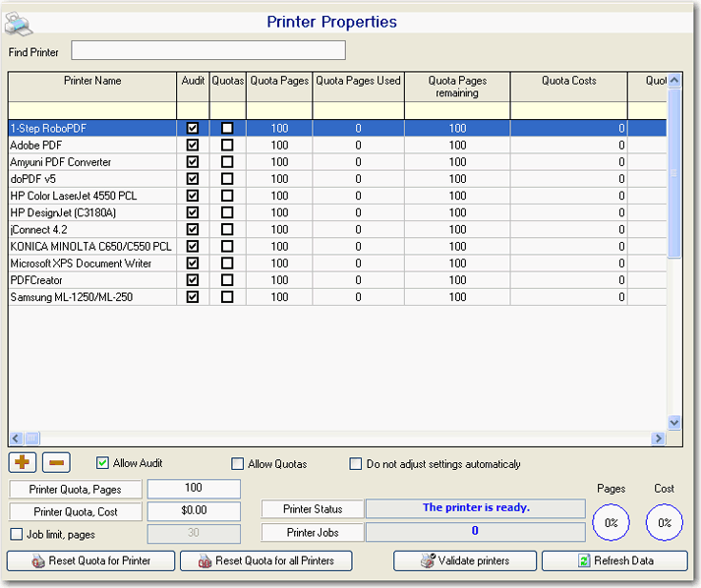Screen dimensions: 701x588
Task: Select the KONICA MINOLTA C650/C550 PCL row
Action: tap(337, 247)
